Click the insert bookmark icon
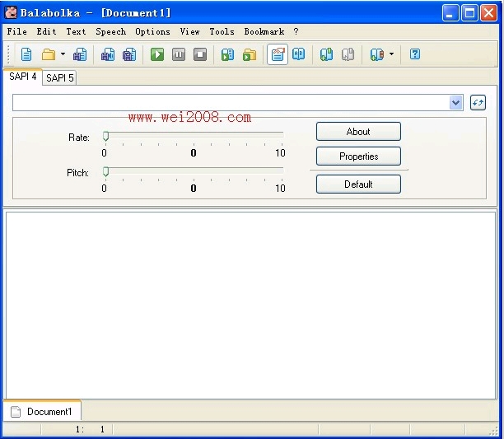 (326, 54)
